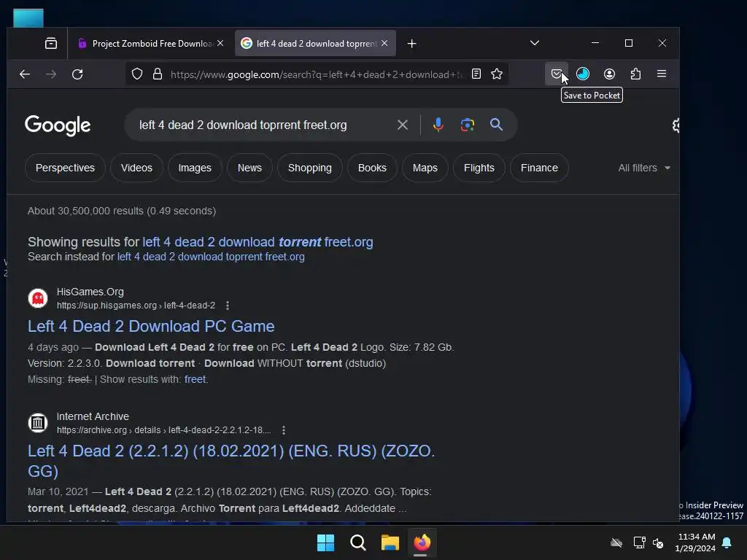747x560 pixels.
Task: Open Windows taskbar search
Action: (x=357, y=542)
